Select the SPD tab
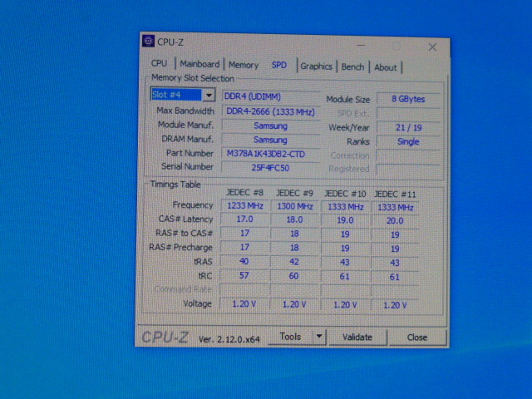Screen dimensions: 532x399 [x=279, y=65]
